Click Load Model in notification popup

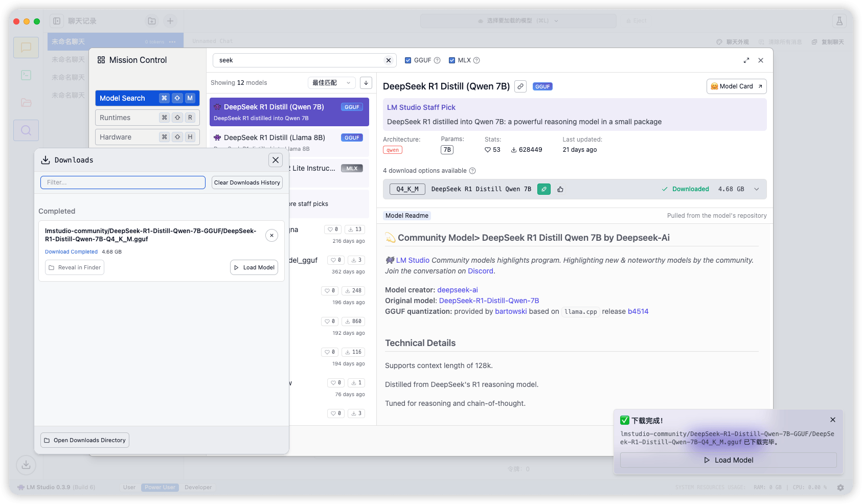coord(729,460)
